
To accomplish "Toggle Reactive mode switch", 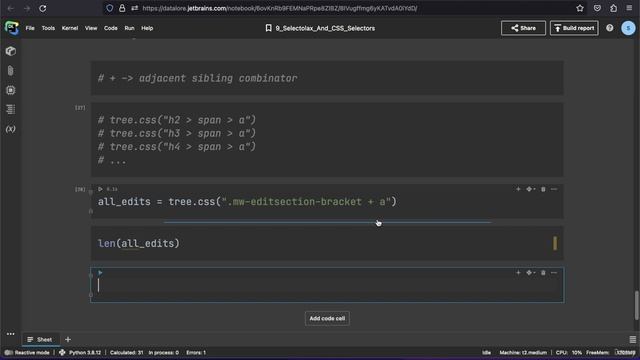I will click(8, 352).
